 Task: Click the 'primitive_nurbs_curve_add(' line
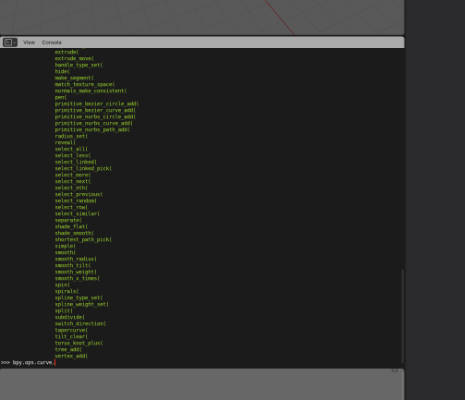coord(94,123)
